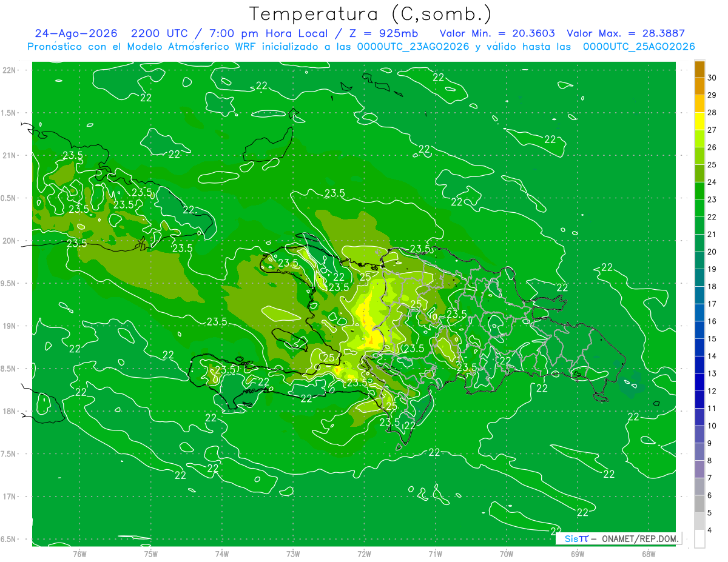Viewport: 728px width, 562px height.
Task: Click "7:00 pm Hora Local" text
Action: (x=269, y=33)
